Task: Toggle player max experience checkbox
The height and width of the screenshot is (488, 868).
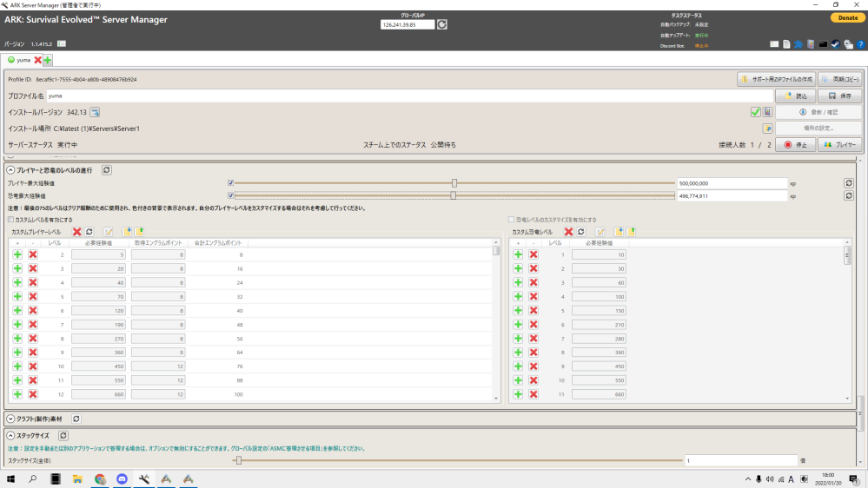Action: pyautogui.click(x=231, y=183)
